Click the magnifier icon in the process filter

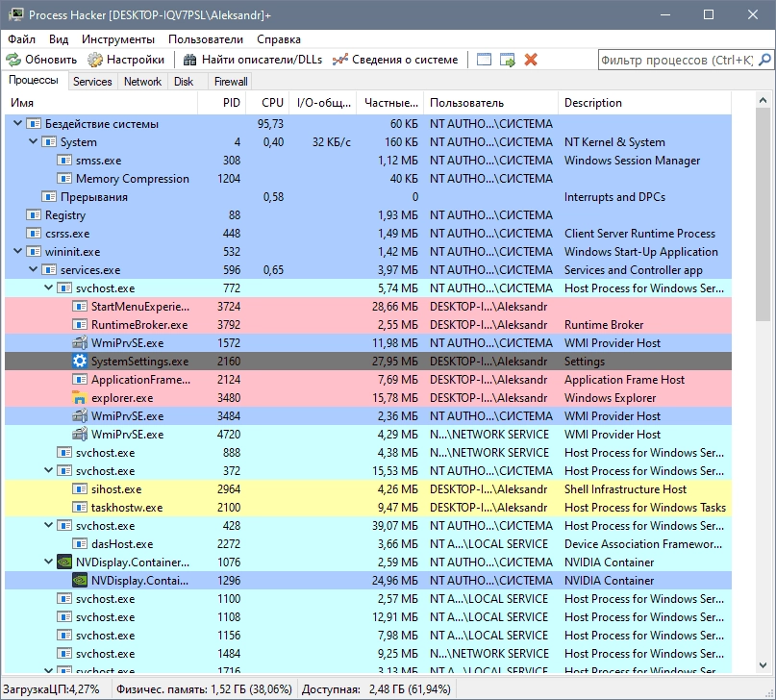[x=764, y=60]
